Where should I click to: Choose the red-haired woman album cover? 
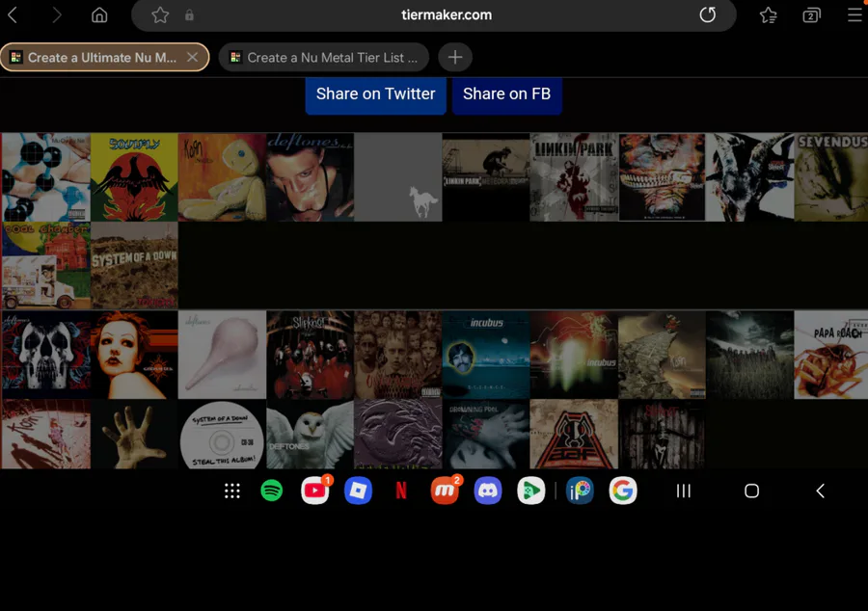[x=134, y=355]
